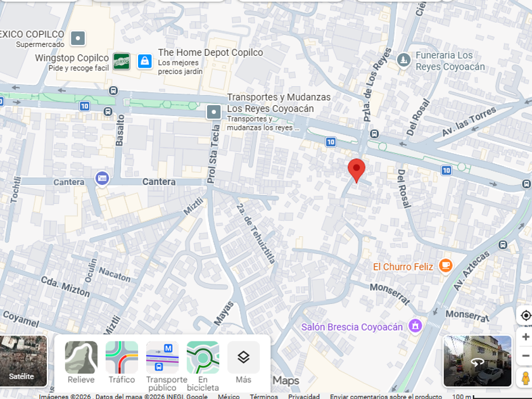Click the 'Tochtli' street label

point(15,189)
